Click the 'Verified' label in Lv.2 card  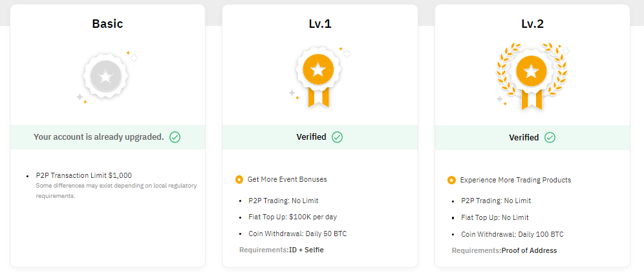[x=524, y=137]
